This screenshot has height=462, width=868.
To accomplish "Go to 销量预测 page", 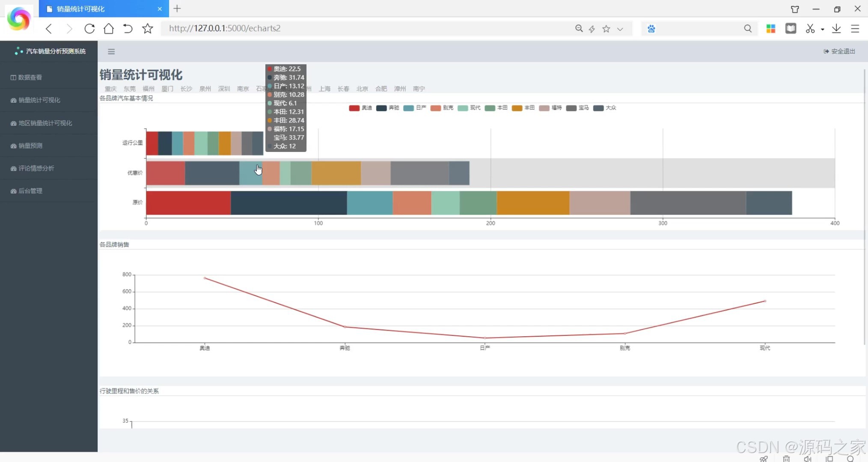I will pyautogui.click(x=30, y=146).
